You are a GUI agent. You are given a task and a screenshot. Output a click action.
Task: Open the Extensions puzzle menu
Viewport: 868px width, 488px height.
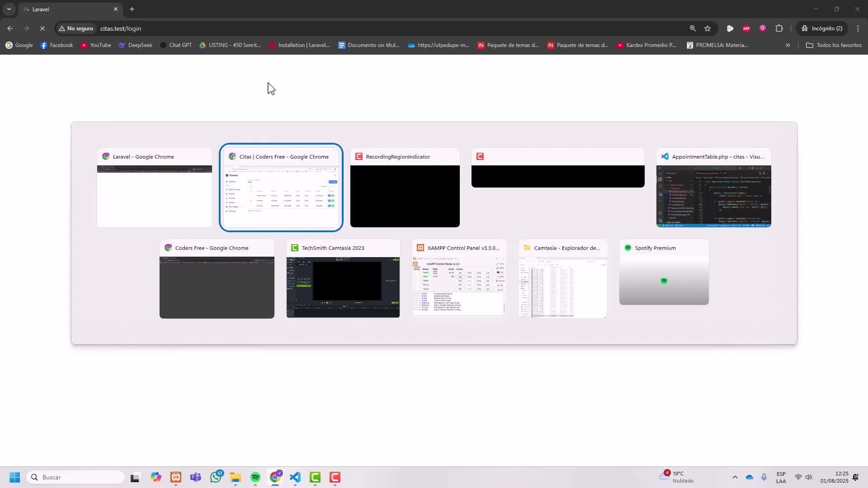[x=779, y=28]
